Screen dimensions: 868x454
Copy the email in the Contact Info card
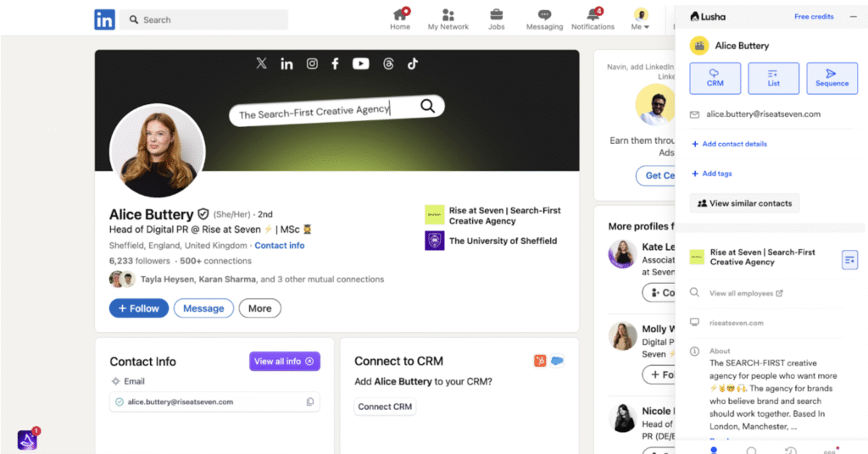[310, 402]
